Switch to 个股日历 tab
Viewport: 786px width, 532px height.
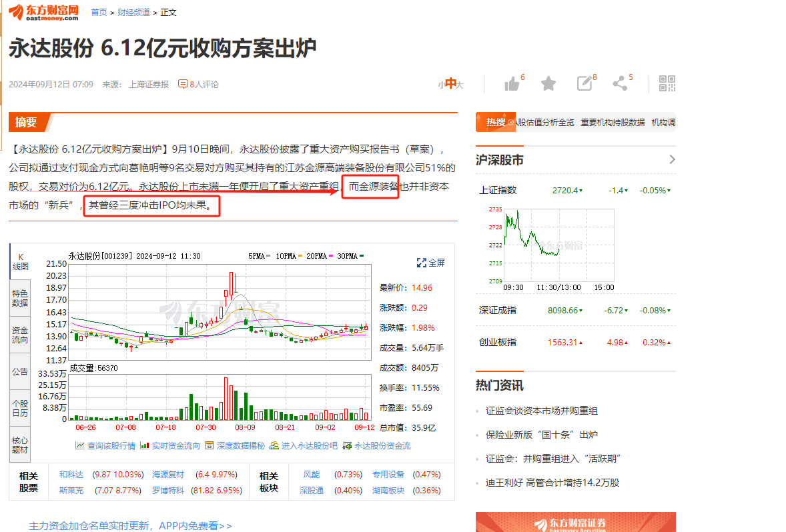(20, 408)
